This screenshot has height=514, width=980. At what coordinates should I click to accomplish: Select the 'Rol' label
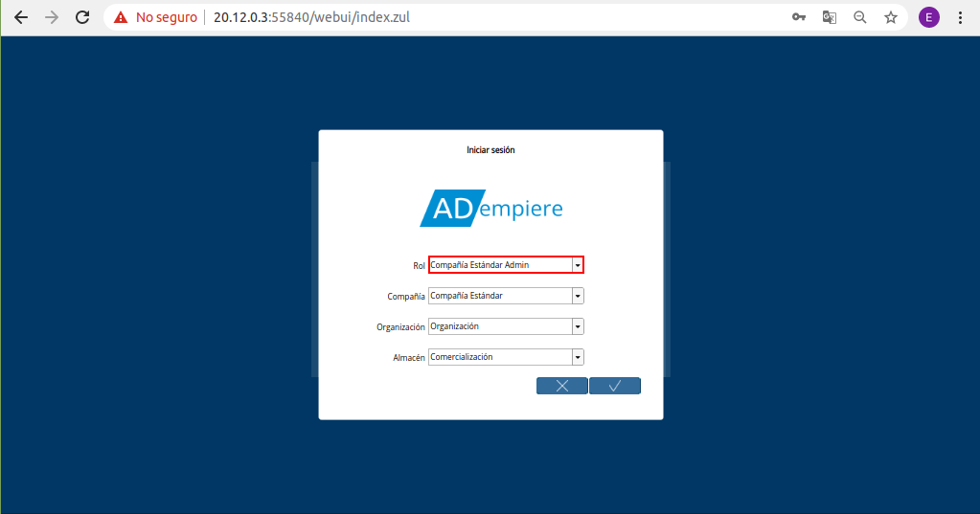pyautogui.click(x=419, y=266)
